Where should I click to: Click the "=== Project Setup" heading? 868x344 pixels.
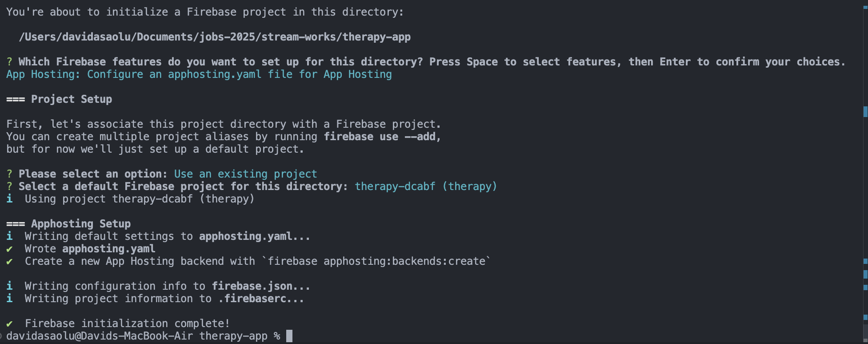tap(59, 99)
